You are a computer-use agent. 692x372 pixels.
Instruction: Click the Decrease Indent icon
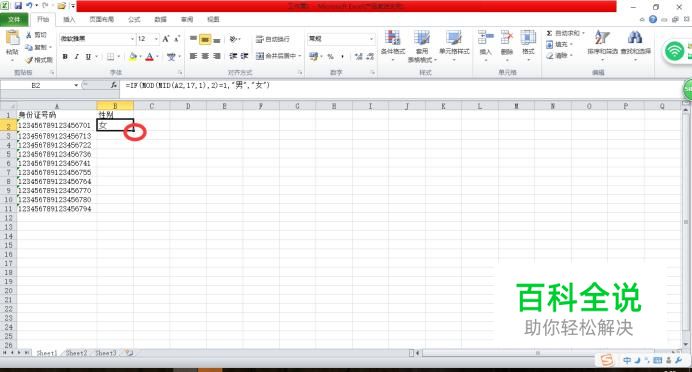(x=233, y=56)
